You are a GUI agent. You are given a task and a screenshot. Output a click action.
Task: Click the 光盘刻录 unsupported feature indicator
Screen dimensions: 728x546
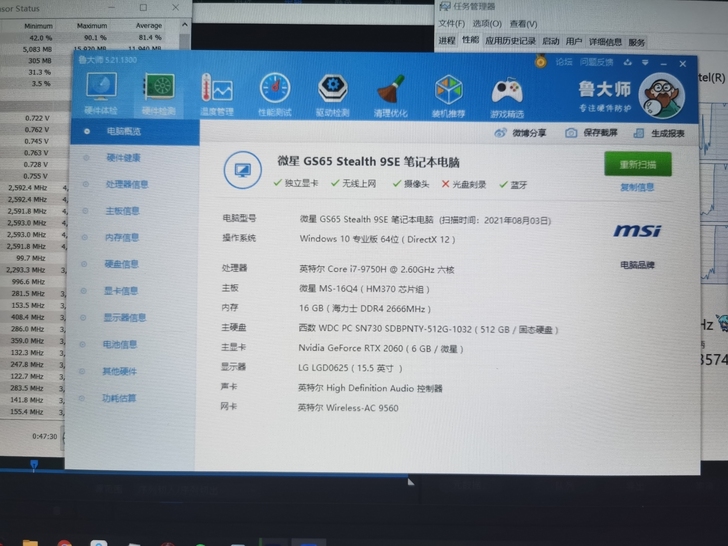click(x=463, y=185)
